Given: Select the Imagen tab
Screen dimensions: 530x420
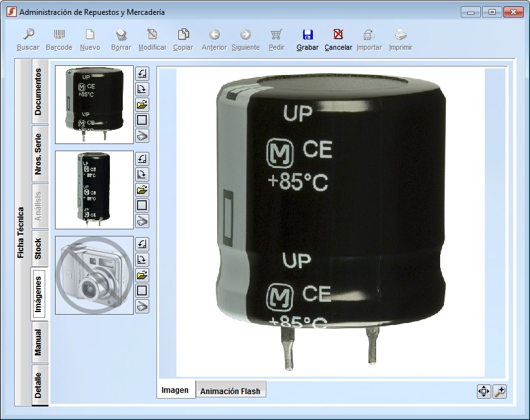Looking at the screenshot, I should tap(175, 390).
